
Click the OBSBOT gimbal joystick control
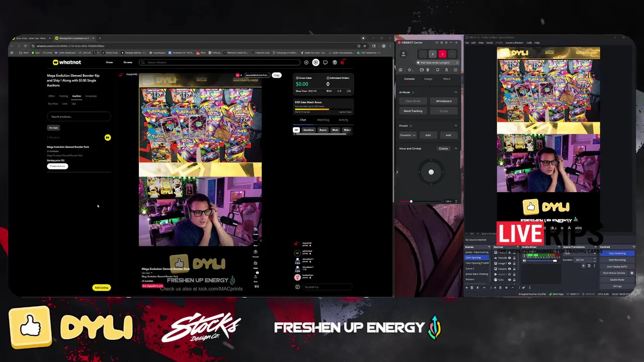click(x=431, y=172)
